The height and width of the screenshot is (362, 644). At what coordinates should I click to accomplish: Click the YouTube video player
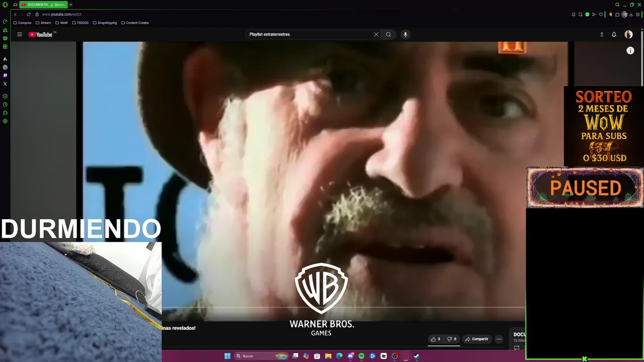(x=325, y=181)
